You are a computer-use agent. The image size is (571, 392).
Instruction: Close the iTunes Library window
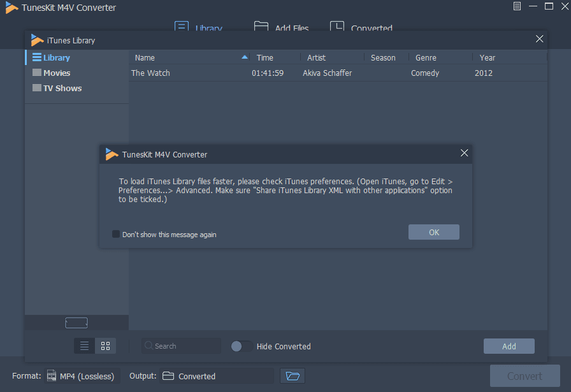tap(539, 39)
